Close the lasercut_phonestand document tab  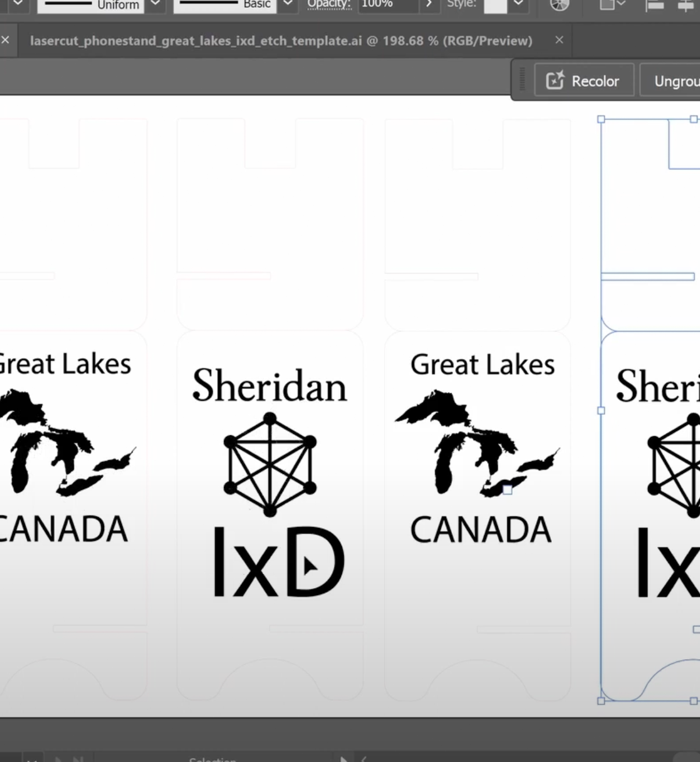tap(559, 40)
